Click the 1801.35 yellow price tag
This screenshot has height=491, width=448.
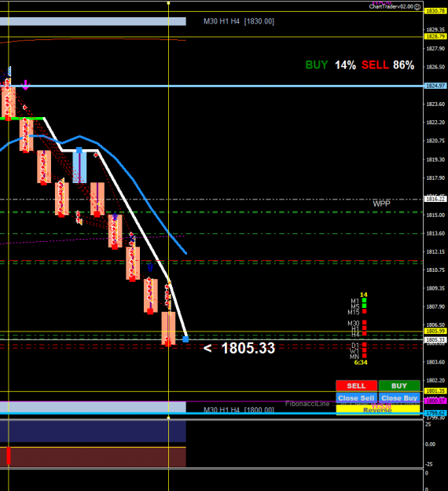point(435,390)
